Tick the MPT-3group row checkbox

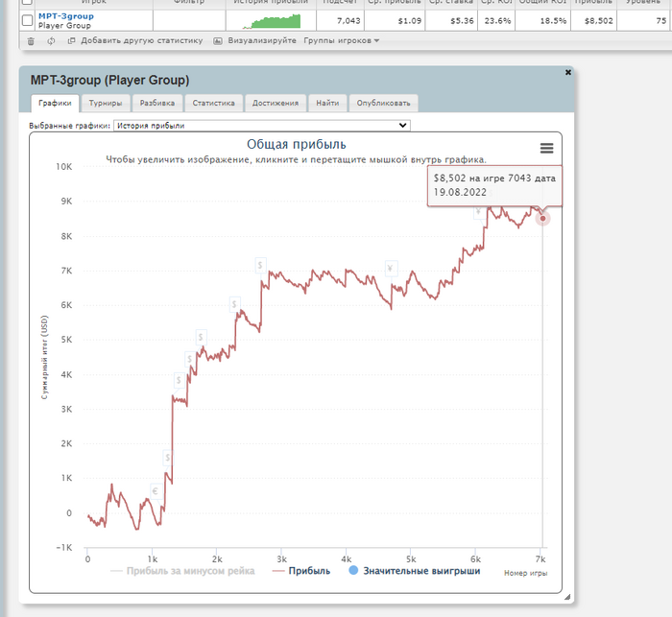[x=27, y=20]
